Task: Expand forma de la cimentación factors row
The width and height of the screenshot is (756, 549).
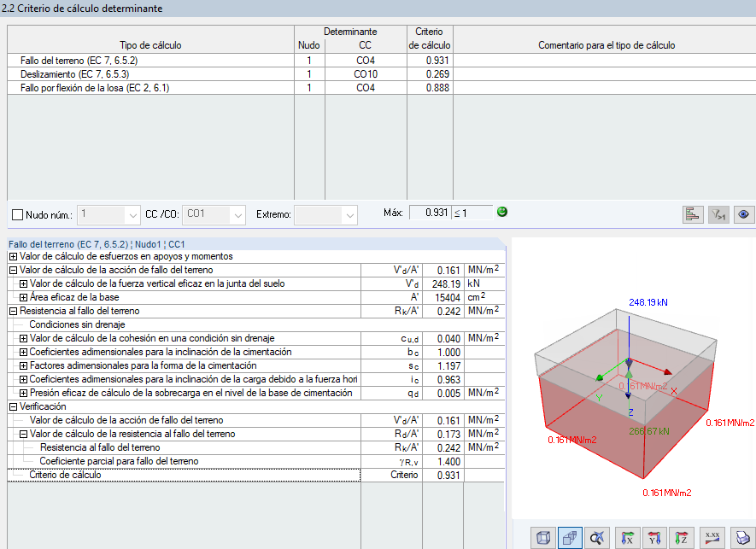Action: (23, 365)
